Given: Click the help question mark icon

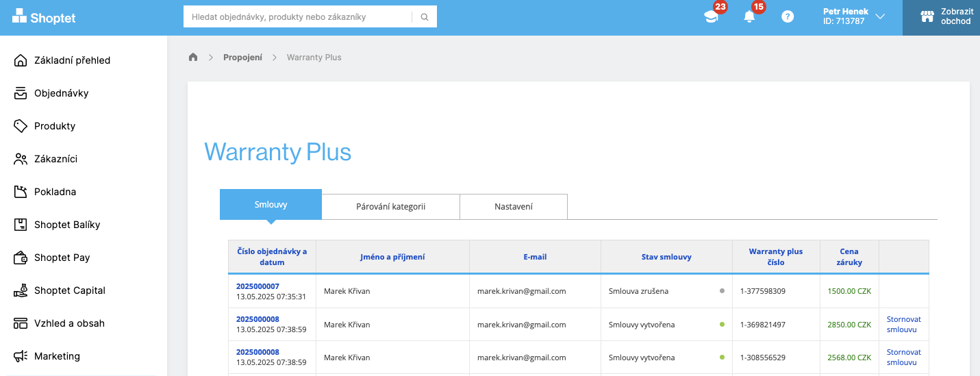Looking at the screenshot, I should pos(788,17).
